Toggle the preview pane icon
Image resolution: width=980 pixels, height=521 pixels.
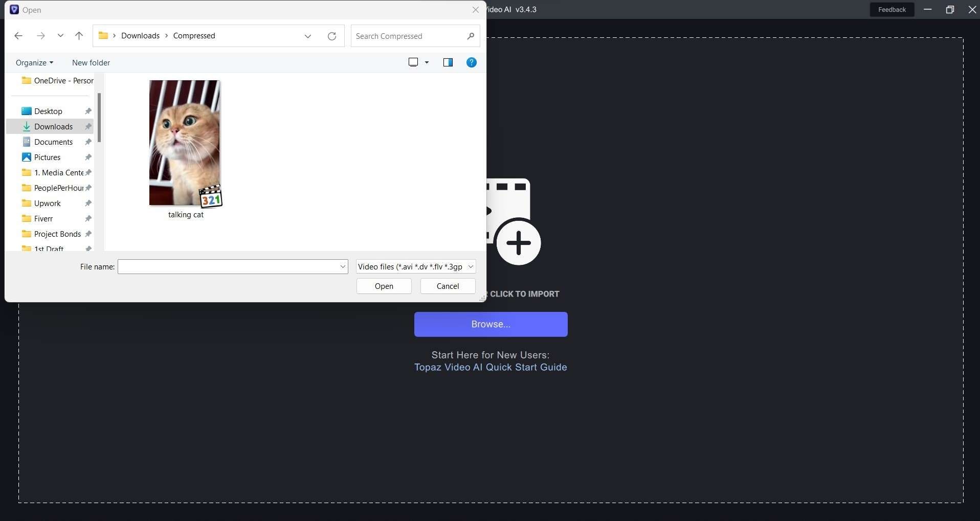click(x=448, y=62)
